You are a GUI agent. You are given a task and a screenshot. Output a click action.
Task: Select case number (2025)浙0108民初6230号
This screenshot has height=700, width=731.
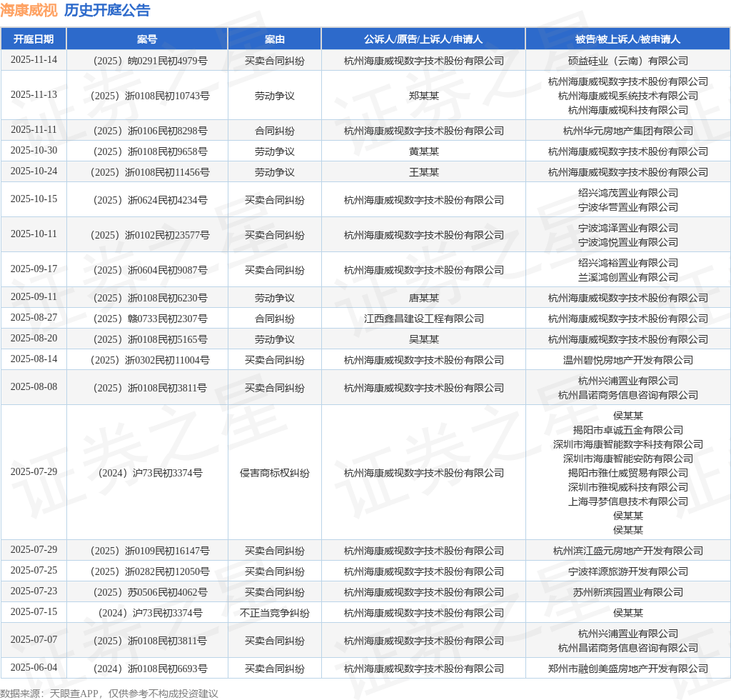click(150, 298)
